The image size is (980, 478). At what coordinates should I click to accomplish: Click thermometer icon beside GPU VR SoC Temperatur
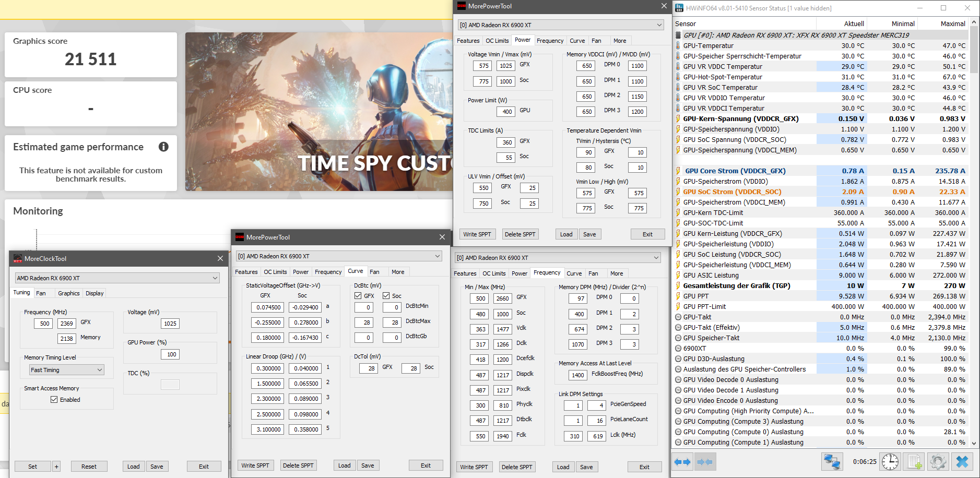coord(678,87)
